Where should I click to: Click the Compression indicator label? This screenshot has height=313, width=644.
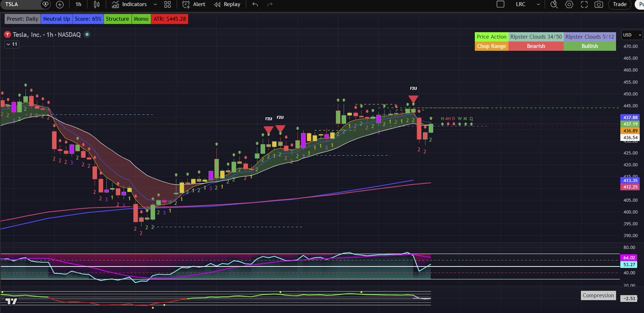[598, 295]
